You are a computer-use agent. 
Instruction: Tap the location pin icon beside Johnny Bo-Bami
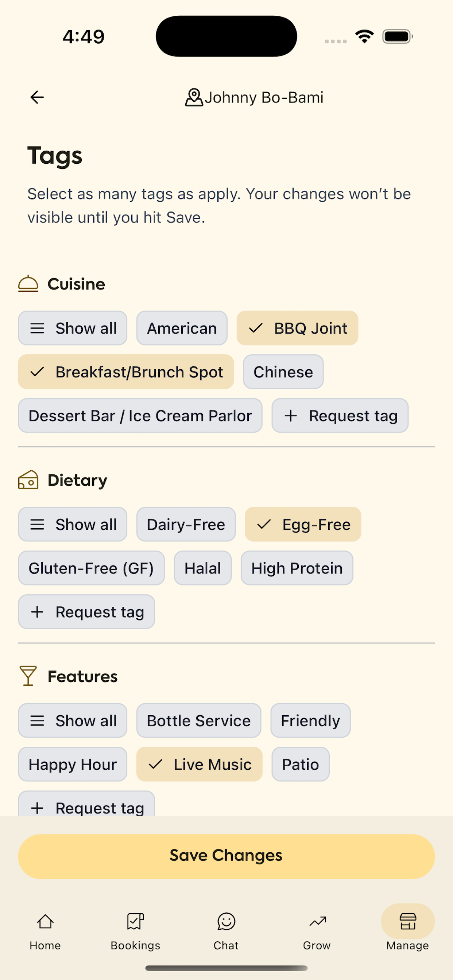click(x=194, y=97)
